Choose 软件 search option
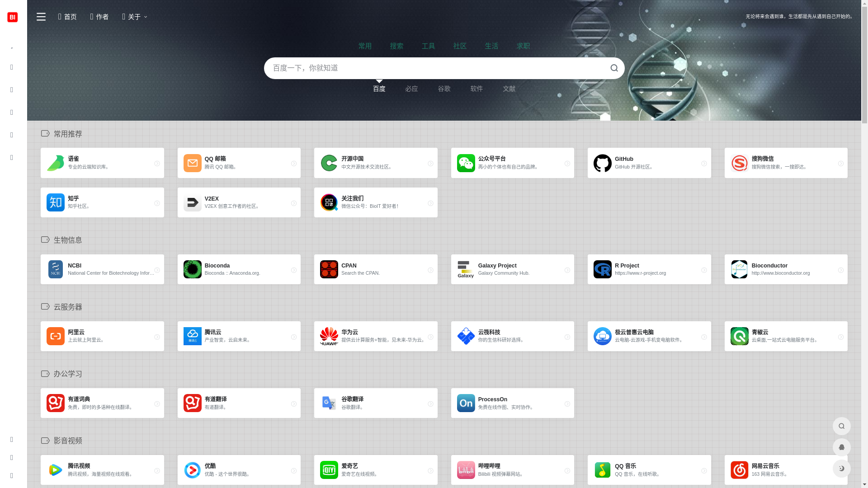This screenshot has height=488, width=868. coord(477,89)
